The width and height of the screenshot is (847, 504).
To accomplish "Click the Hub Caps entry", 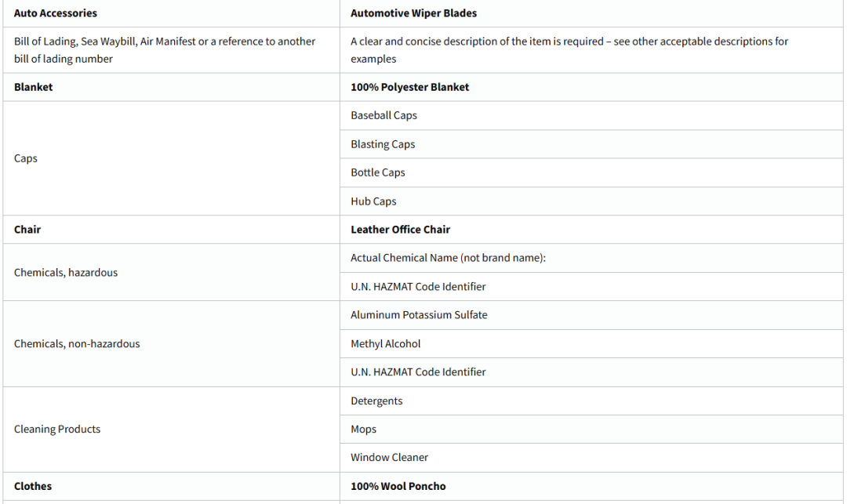I will 373,201.
